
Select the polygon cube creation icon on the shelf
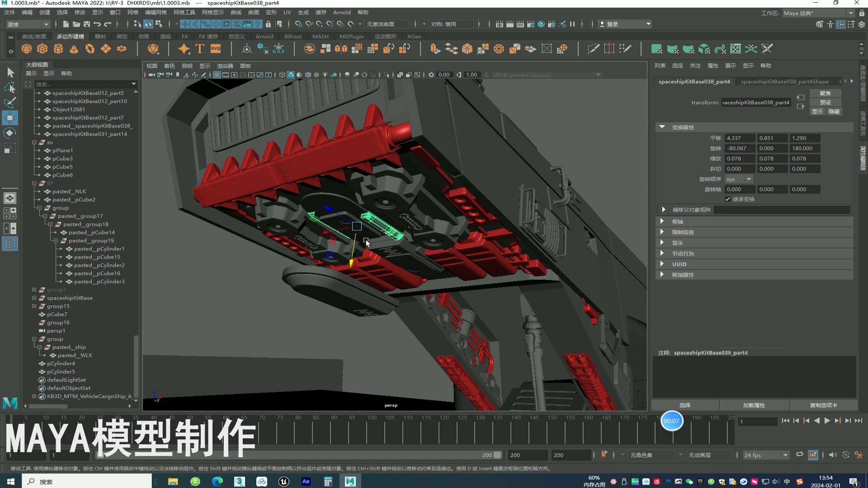[42, 48]
